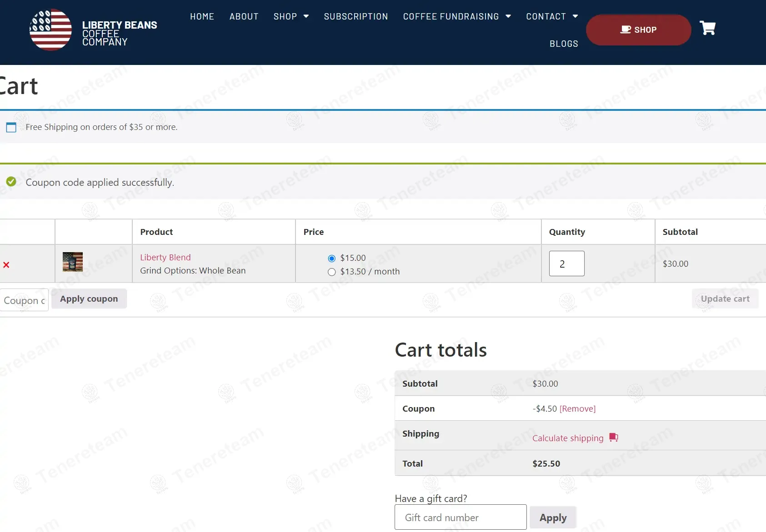Click the Liberty Blend product thumbnail
Screen dimensions: 766x532
coord(73,262)
